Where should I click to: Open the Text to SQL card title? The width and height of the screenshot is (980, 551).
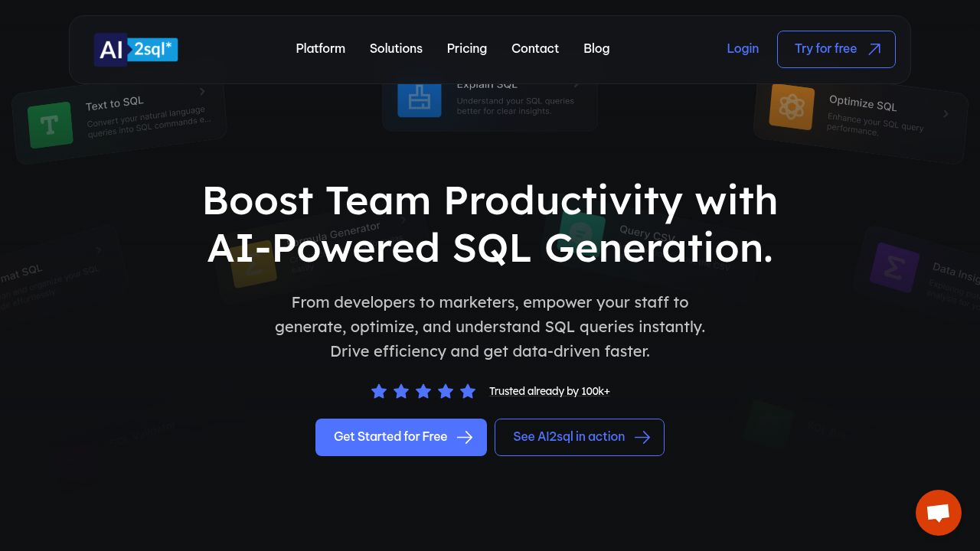tap(114, 103)
